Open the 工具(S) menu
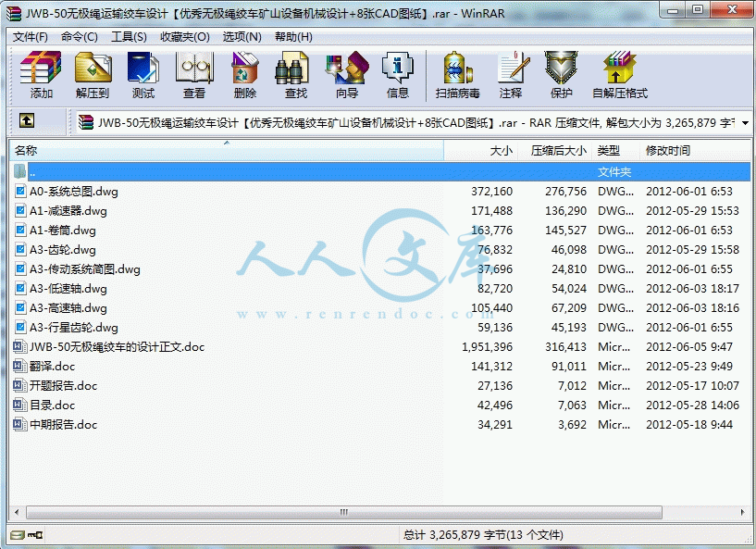This screenshot has width=756, height=549. (x=129, y=37)
